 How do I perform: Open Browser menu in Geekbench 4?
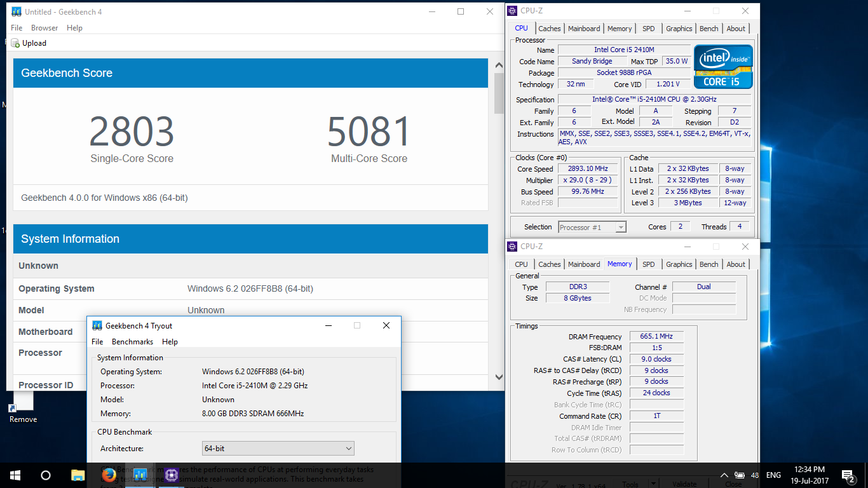pos(44,28)
